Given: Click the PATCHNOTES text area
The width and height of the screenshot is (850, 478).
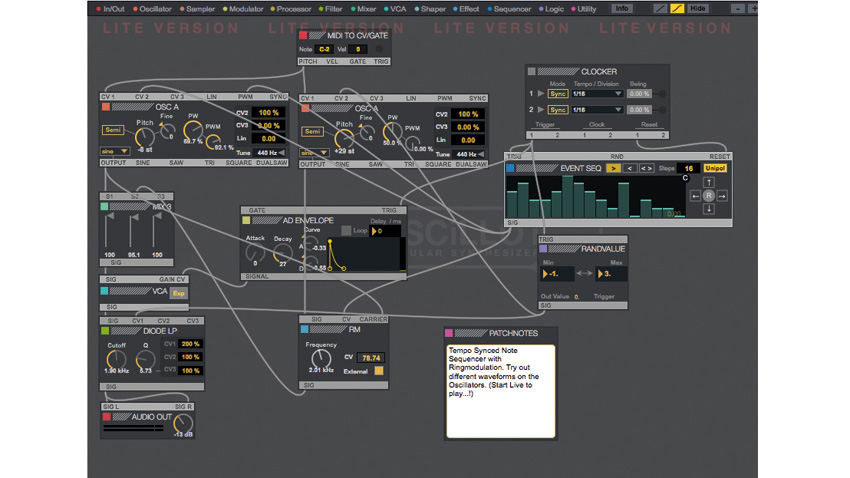Looking at the screenshot, I should click(x=500, y=391).
